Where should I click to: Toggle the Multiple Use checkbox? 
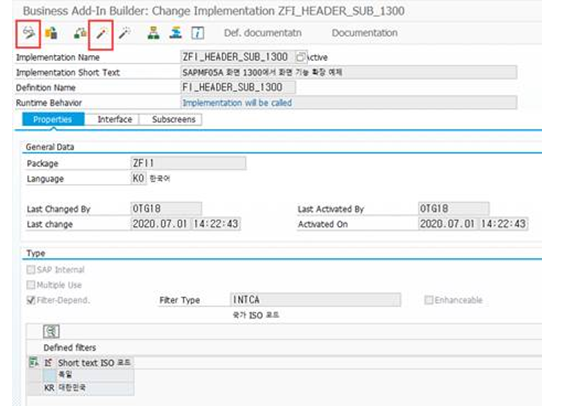[x=31, y=285]
